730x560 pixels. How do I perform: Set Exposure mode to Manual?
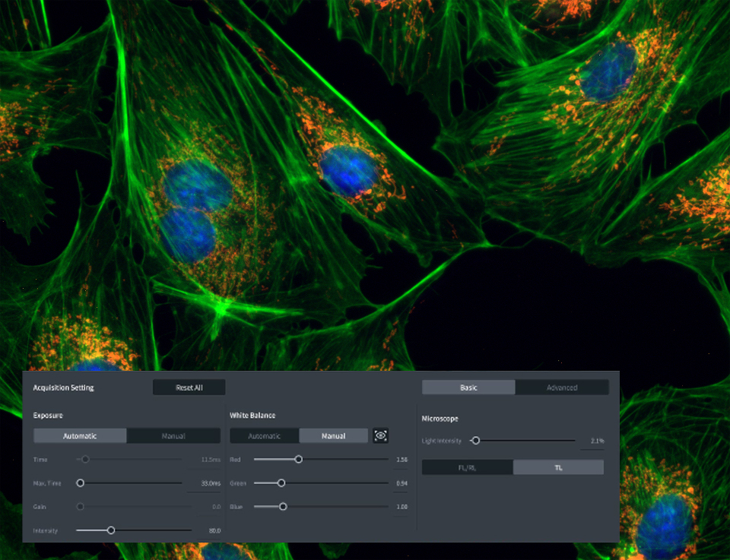(173, 436)
